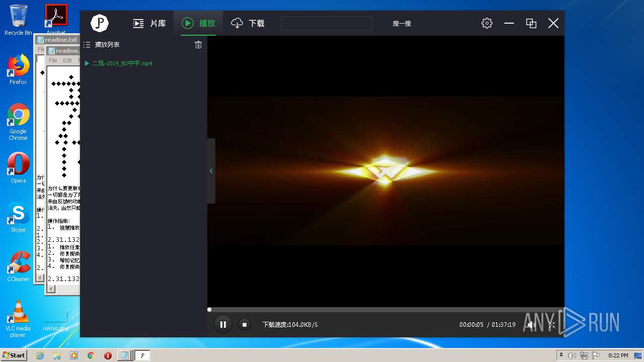Clear playlist with trash icon
Image resolution: width=644 pixels, height=362 pixels.
[198, 45]
